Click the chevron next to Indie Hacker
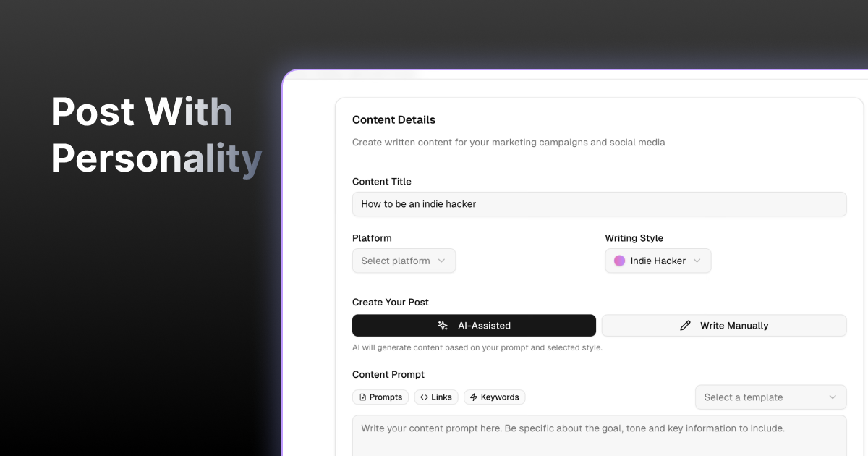The height and width of the screenshot is (456, 868). (697, 261)
